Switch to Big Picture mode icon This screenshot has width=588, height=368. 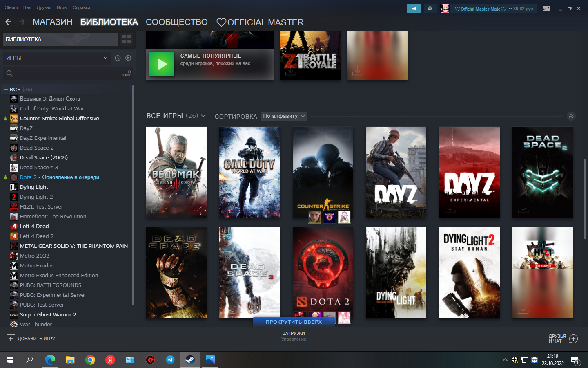[546, 9]
